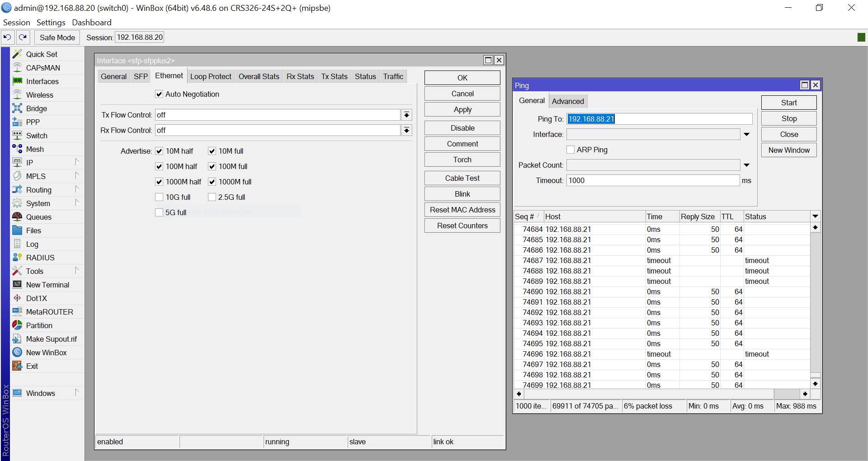
Task: Switch to the Rx Stats tab
Action: [x=300, y=76]
